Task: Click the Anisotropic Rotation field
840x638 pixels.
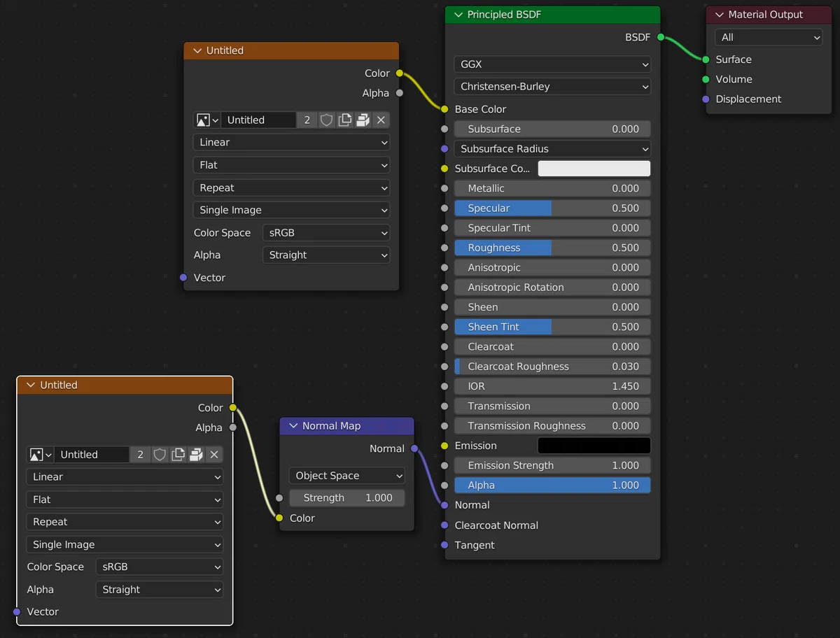Action: (x=552, y=288)
